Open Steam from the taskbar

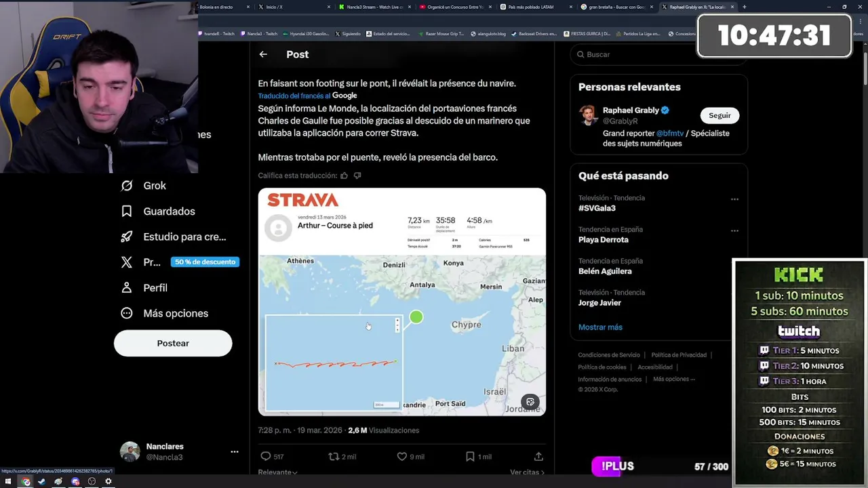click(x=42, y=481)
